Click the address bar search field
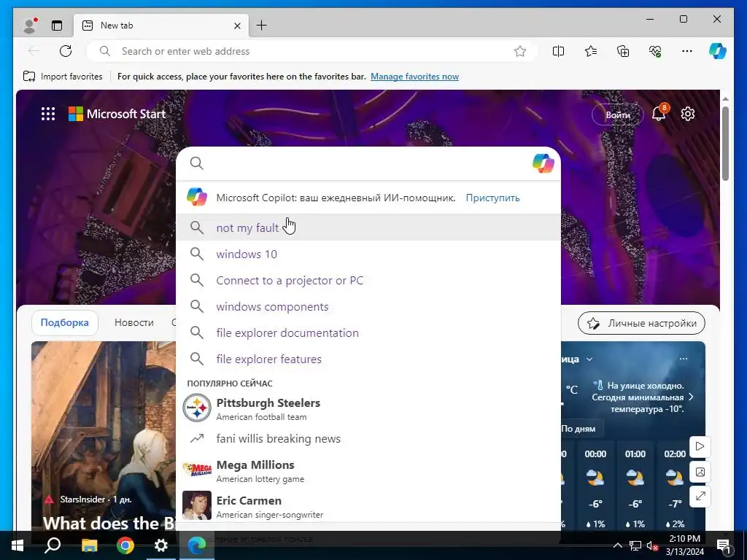Image resolution: width=747 pixels, height=560 pixels. point(312,51)
